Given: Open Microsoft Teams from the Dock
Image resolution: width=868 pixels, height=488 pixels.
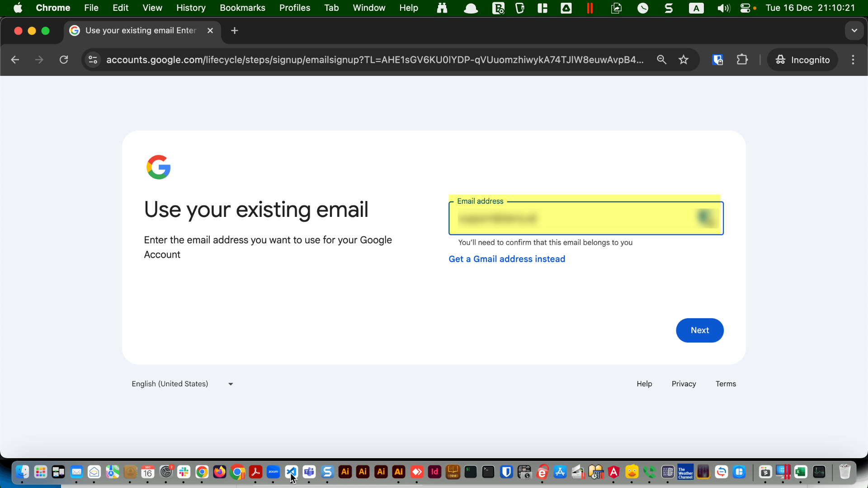Looking at the screenshot, I should click(309, 472).
